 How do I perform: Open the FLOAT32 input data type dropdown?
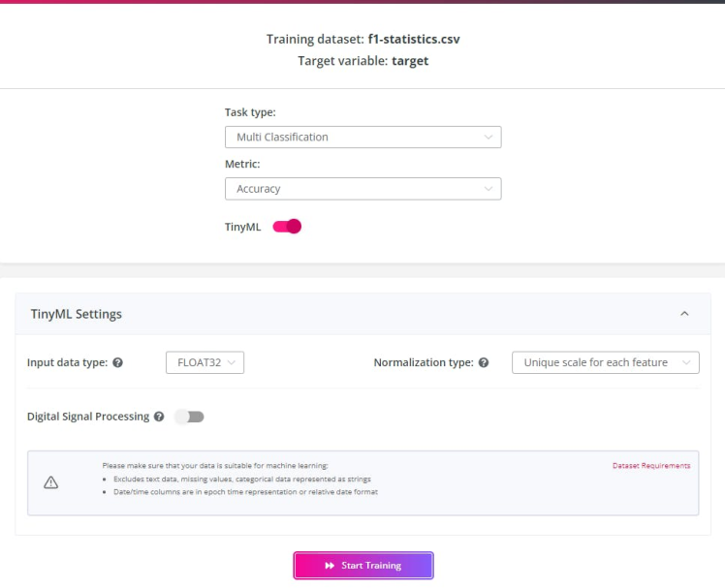tap(205, 363)
